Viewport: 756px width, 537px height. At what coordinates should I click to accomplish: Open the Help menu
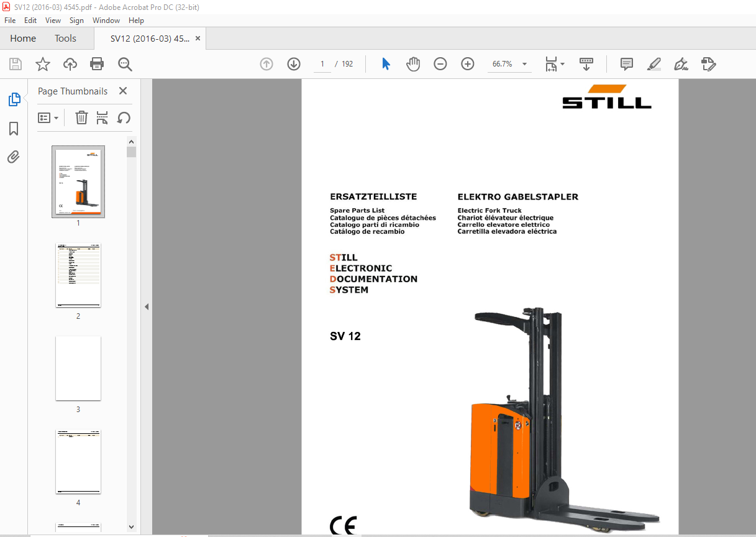pyautogui.click(x=136, y=21)
